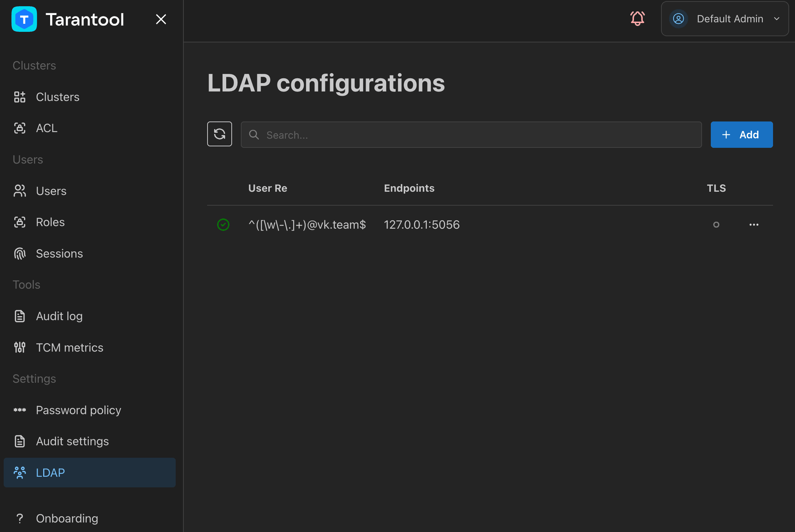
Task: Click the Audit settings document icon
Action: pos(20,441)
